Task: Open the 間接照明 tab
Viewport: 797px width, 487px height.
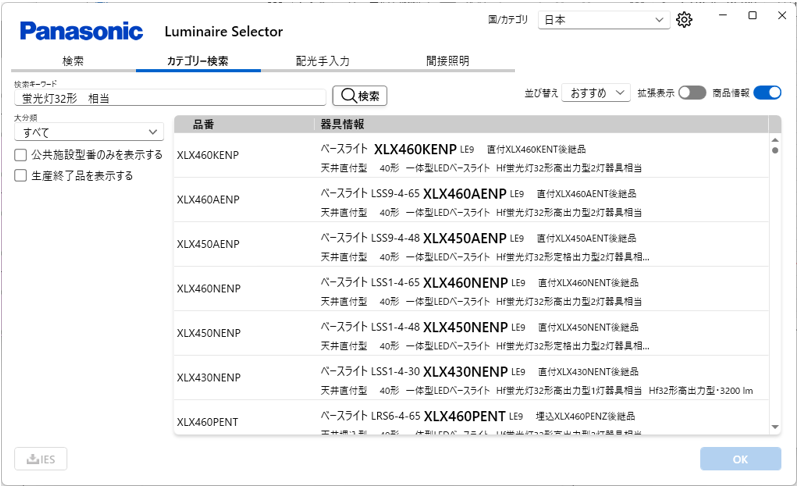Action: tap(446, 61)
